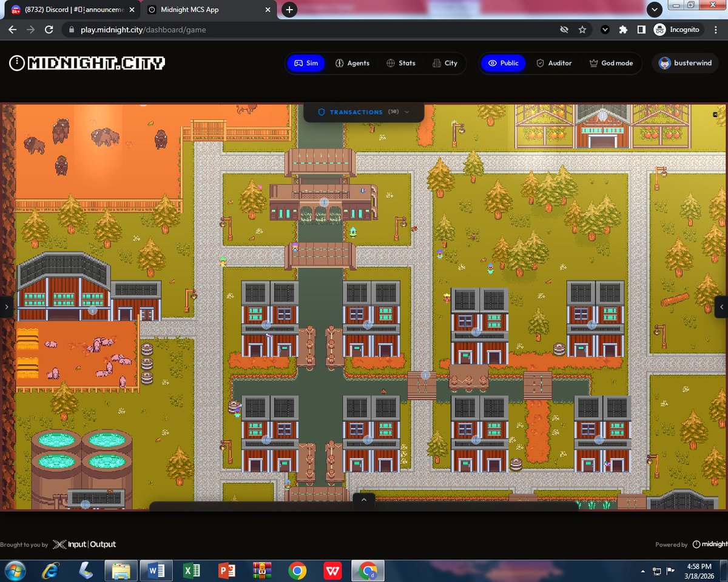
Task: Open the Agents tab
Action: pos(352,63)
